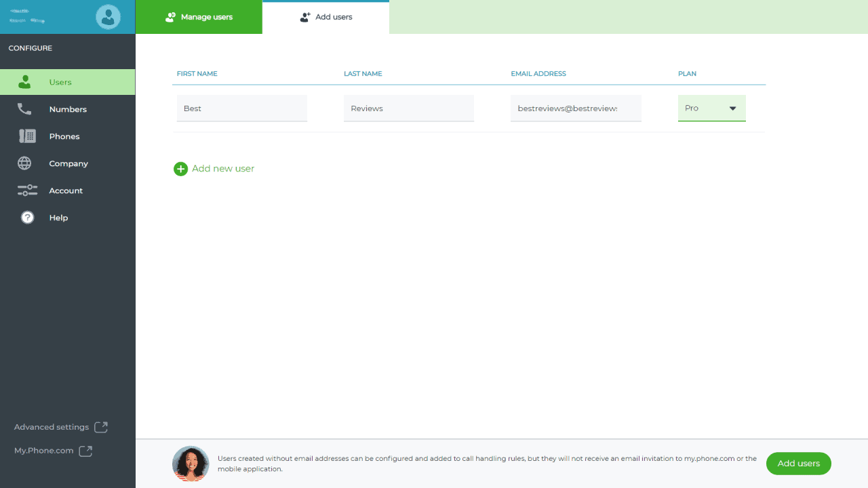The height and width of the screenshot is (488, 868).
Task: Click the First Name field containing Best
Action: 241,108
